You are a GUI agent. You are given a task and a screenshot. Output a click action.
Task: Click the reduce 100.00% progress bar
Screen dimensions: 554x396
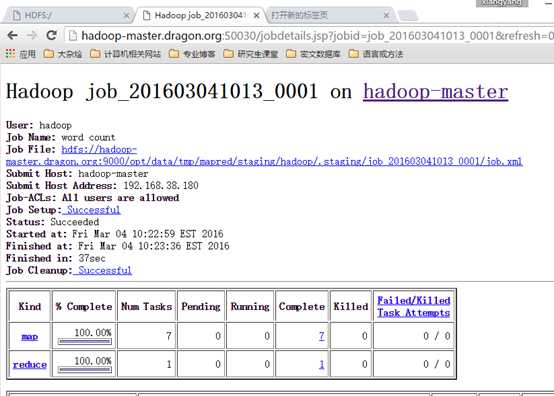85,370
